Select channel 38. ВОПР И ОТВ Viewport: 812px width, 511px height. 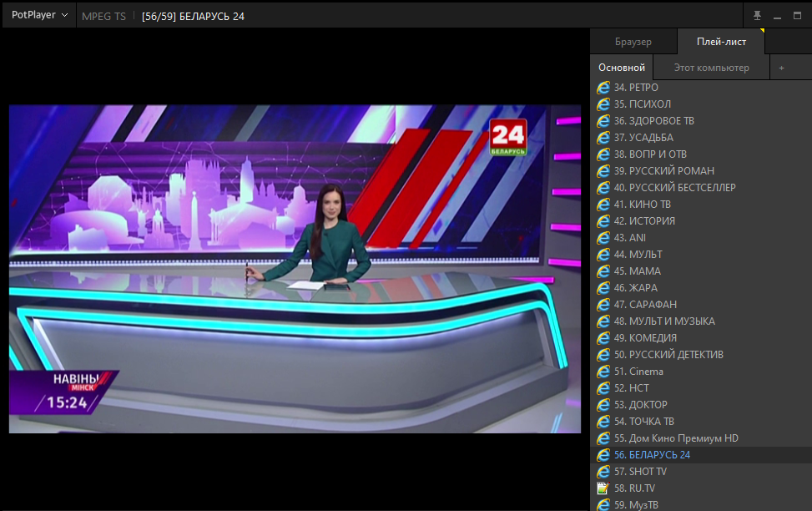coord(701,154)
